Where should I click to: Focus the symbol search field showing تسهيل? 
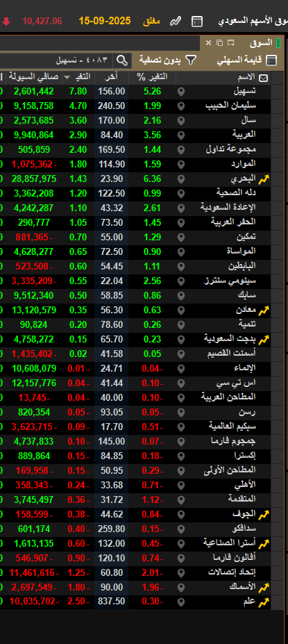[58, 60]
